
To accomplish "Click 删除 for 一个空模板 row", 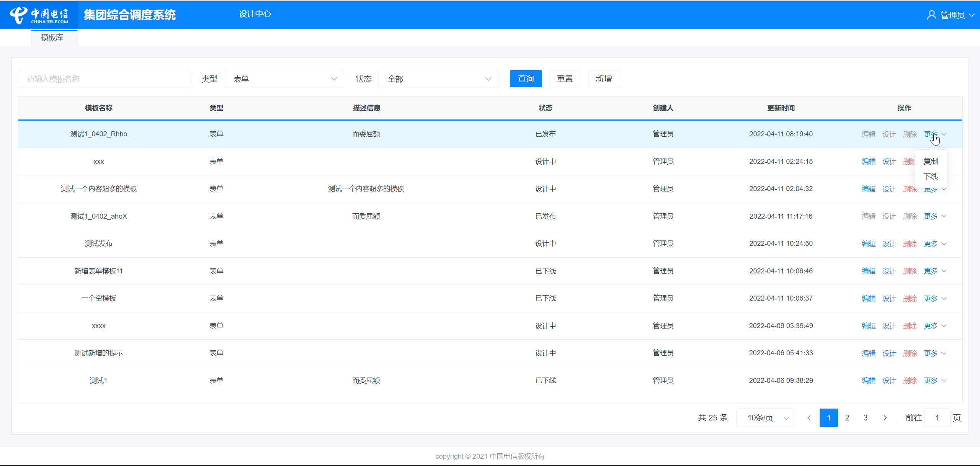I will tap(910, 299).
